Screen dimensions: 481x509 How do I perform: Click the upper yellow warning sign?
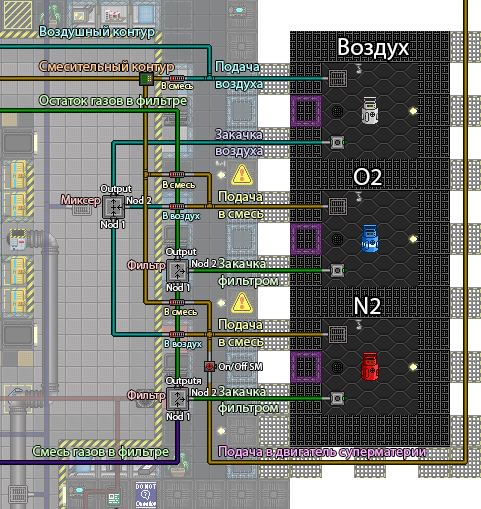tap(242, 175)
